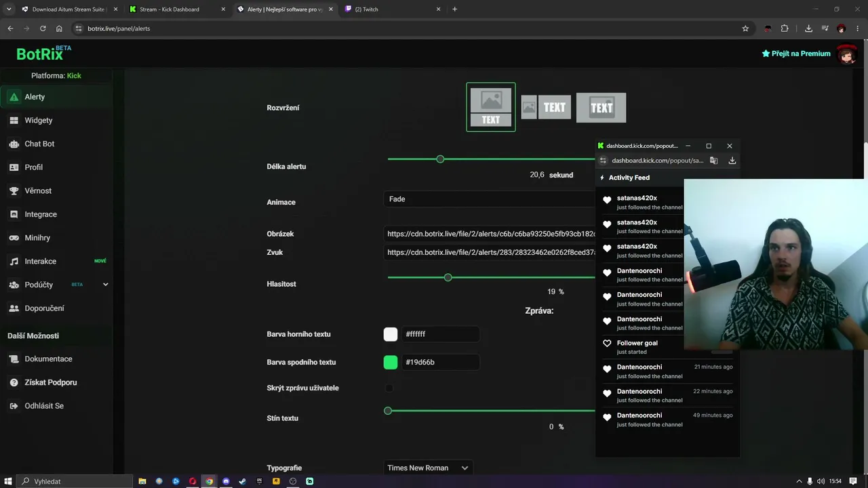This screenshot has width=868, height=488.
Task: Click translate icon in Kick popout window
Action: (x=713, y=161)
